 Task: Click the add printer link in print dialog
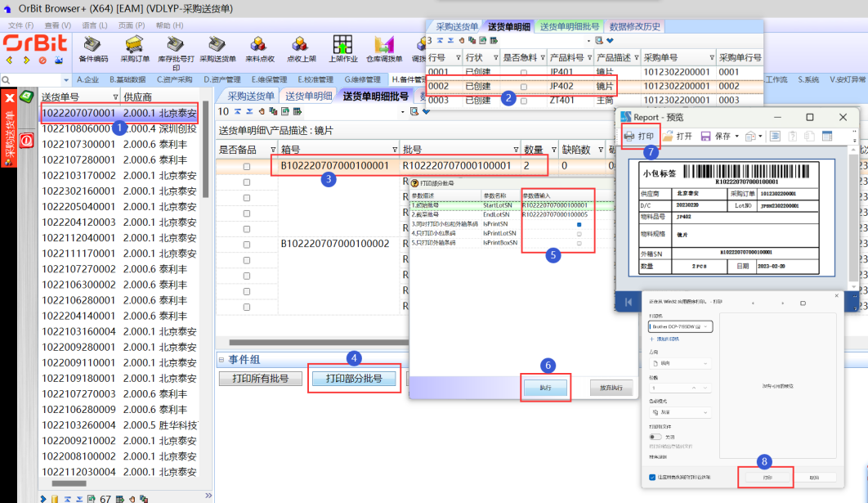pos(664,339)
